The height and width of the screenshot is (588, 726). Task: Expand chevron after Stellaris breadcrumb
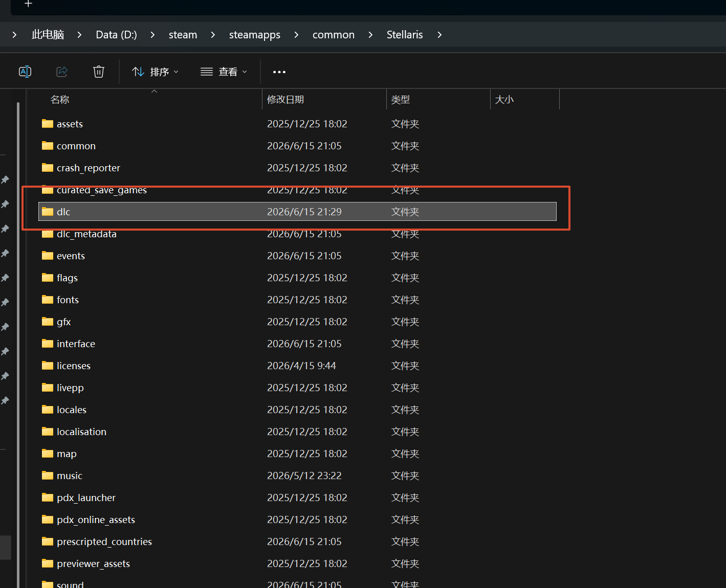point(439,35)
